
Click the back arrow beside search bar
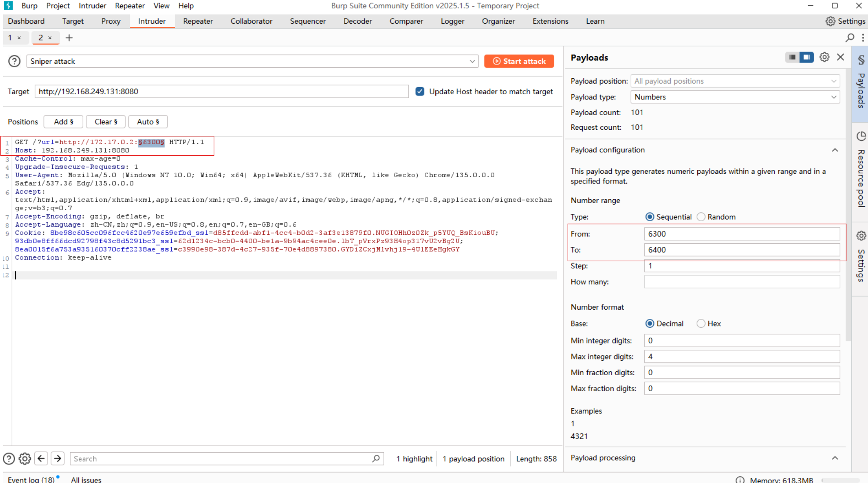pyautogui.click(x=41, y=458)
